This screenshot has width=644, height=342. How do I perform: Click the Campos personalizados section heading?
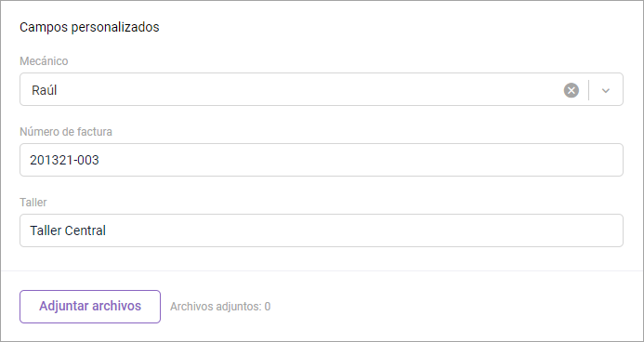[x=89, y=27]
